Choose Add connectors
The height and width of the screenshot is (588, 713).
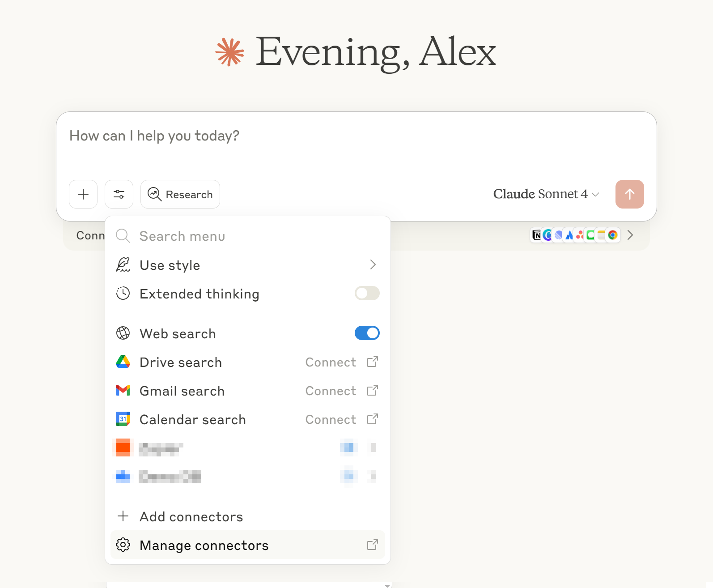(x=248, y=516)
